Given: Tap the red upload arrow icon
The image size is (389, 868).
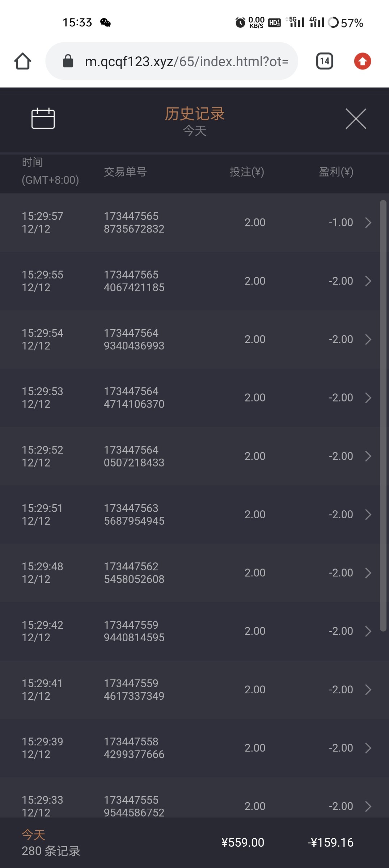Looking at the screenshot, I should click(x=362, y=61).
